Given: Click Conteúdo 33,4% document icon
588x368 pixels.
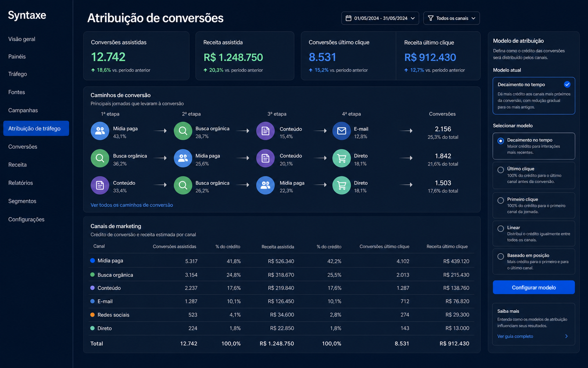Looking at the screenshot, I should tap(100, 185).
